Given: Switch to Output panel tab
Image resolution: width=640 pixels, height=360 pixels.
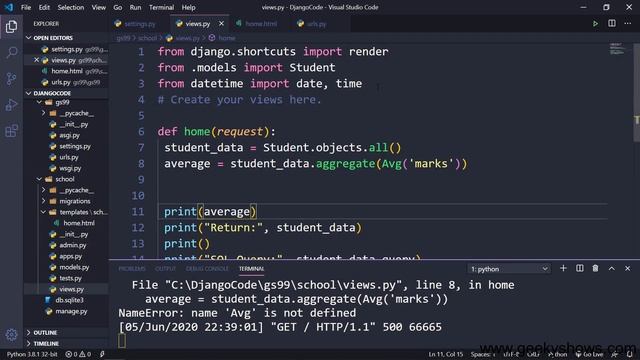Looking at the screenshot, I should [x=165, y=269].
